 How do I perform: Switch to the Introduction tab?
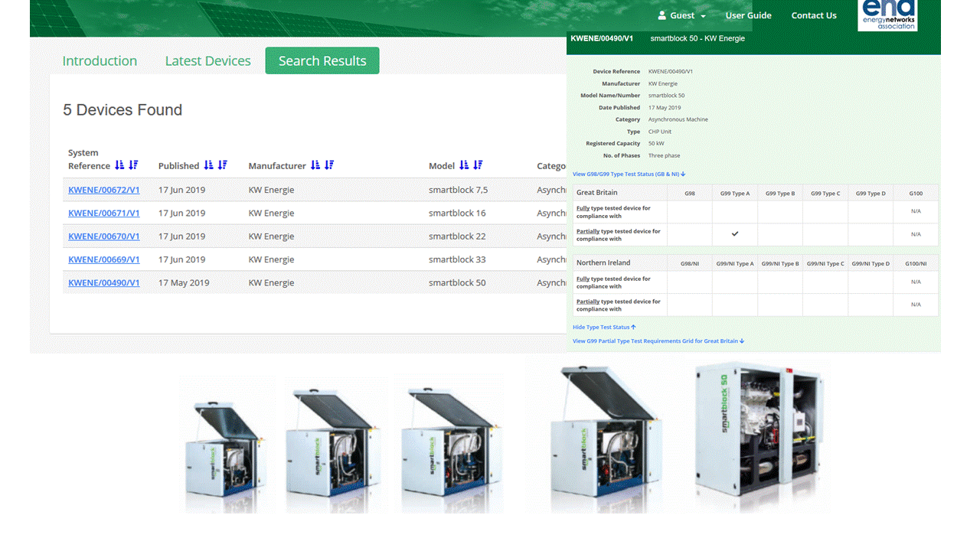click(x=100, y=60)
